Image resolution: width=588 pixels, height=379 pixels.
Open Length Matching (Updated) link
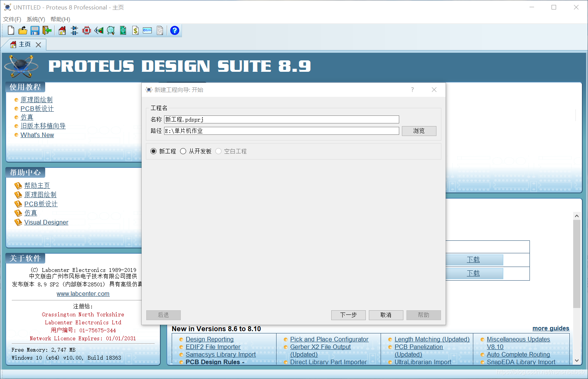[432, 340]
